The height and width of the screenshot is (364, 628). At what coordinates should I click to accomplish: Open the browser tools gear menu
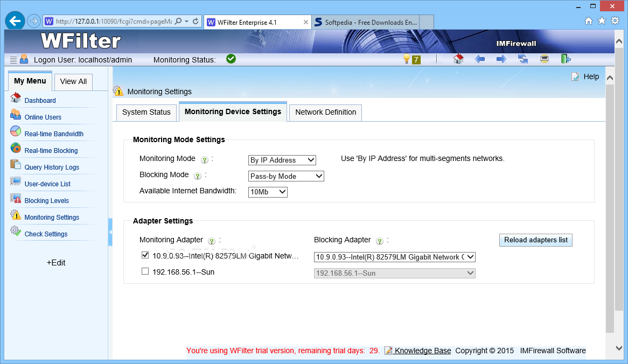[615, 21]
